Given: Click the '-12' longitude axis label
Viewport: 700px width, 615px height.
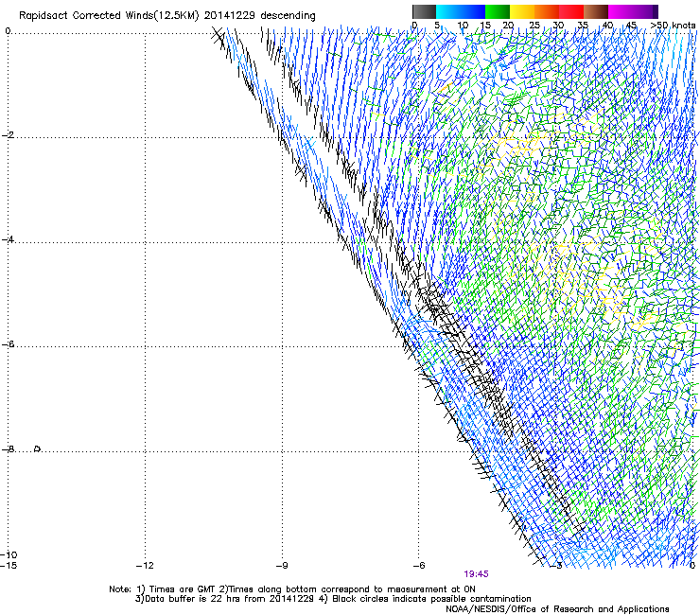Looking at the screenshot, I should click(x=145, y=566).
